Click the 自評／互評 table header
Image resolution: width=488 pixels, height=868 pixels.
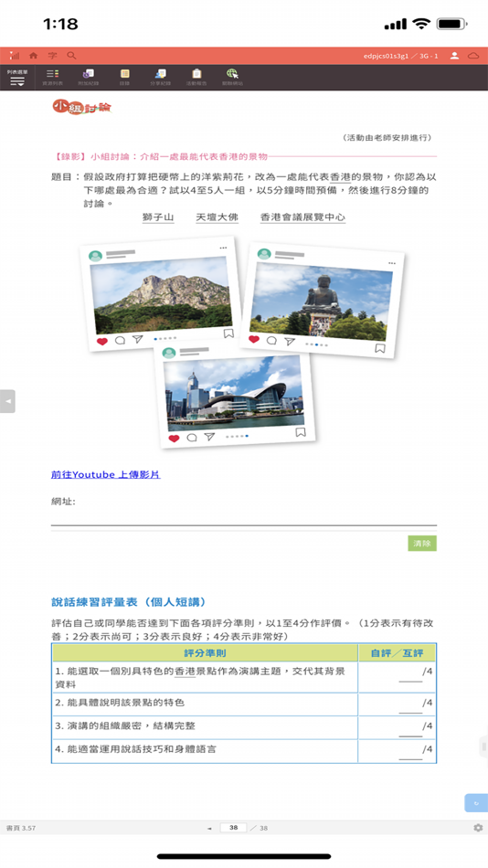tap(398, 653)
